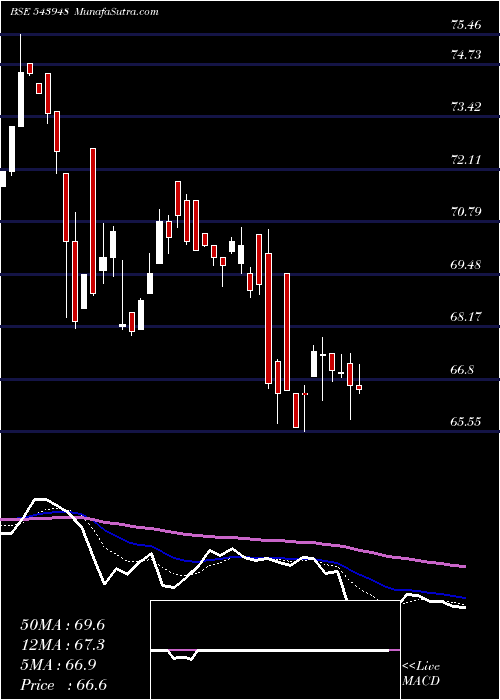Click the Price : 66.6 reading
The height and width of the screenshot is (700, 500).
pos(62,685)
